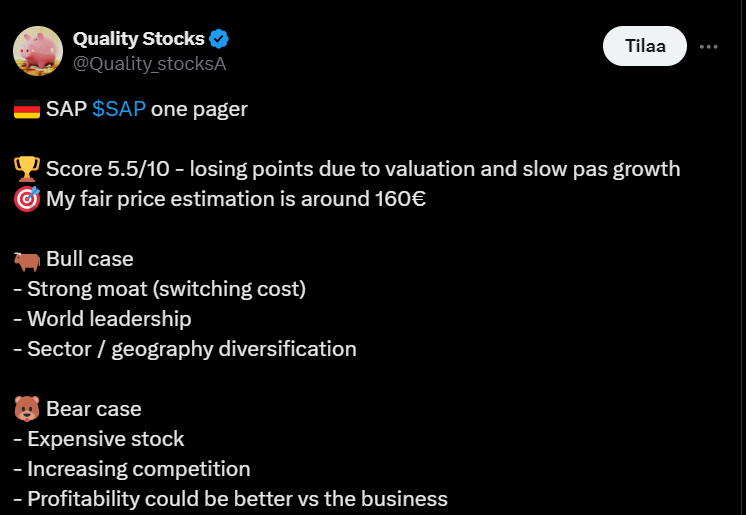The image size is (746, 515).
Task: Click the dart target emoji
Action: click(x=26, y=198)
